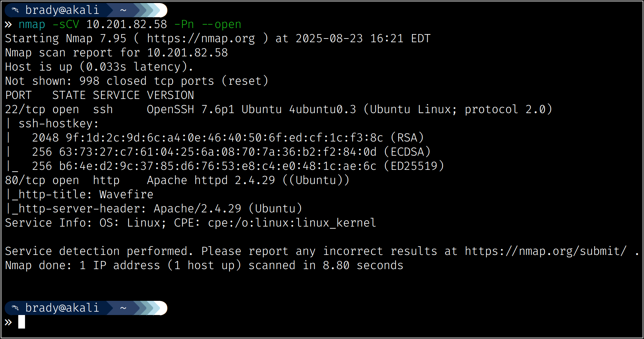The image size is (644, 339).
Task: Click the double-chevron symbol before nmap command
Action: 8,24
